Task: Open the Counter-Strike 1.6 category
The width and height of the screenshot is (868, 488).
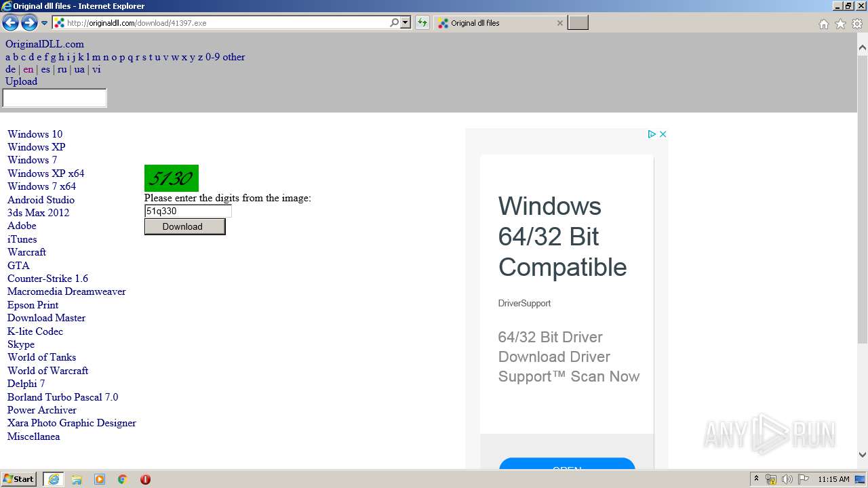Action: pos(47,279)
